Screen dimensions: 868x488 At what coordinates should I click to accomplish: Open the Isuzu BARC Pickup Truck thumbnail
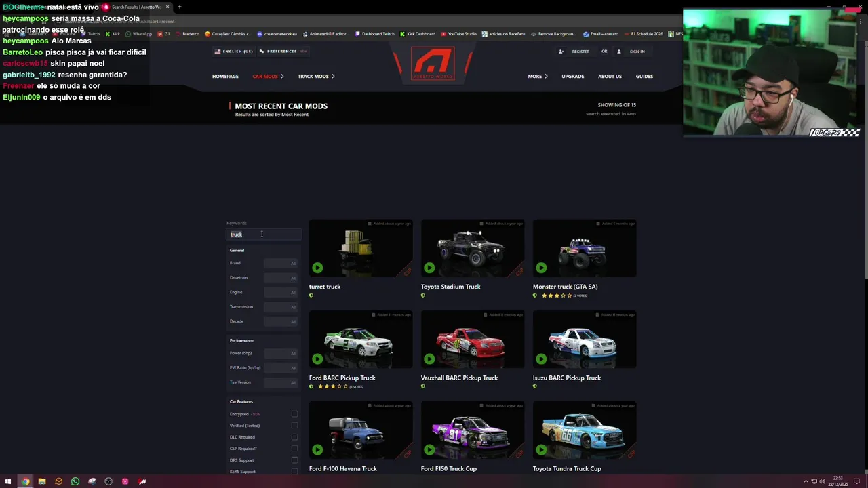(585, 340)
